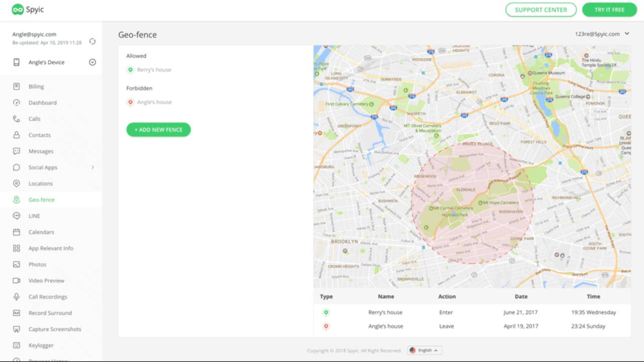Click the ADD NEW FENCE button
644x362 pixels.
[158, 130]
